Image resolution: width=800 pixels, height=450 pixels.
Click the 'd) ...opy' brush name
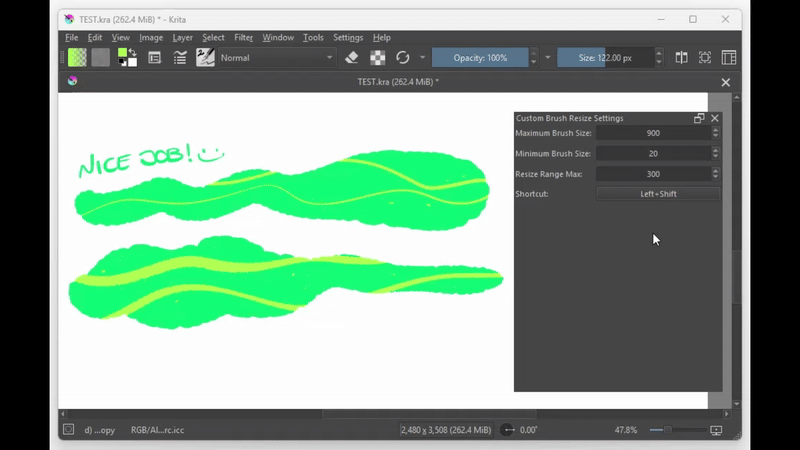point(99,430)
